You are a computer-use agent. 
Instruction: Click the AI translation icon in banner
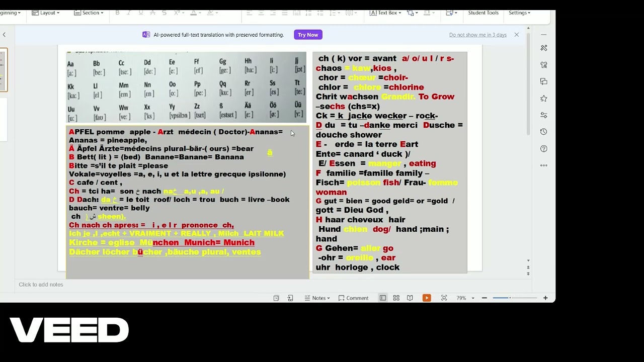(146, 35)
